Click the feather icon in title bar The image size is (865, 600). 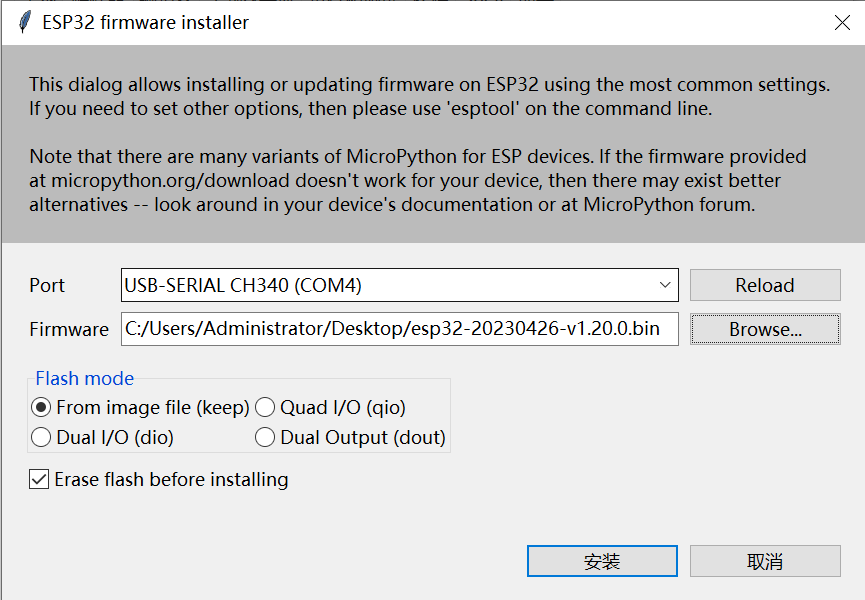click(24, 22)
